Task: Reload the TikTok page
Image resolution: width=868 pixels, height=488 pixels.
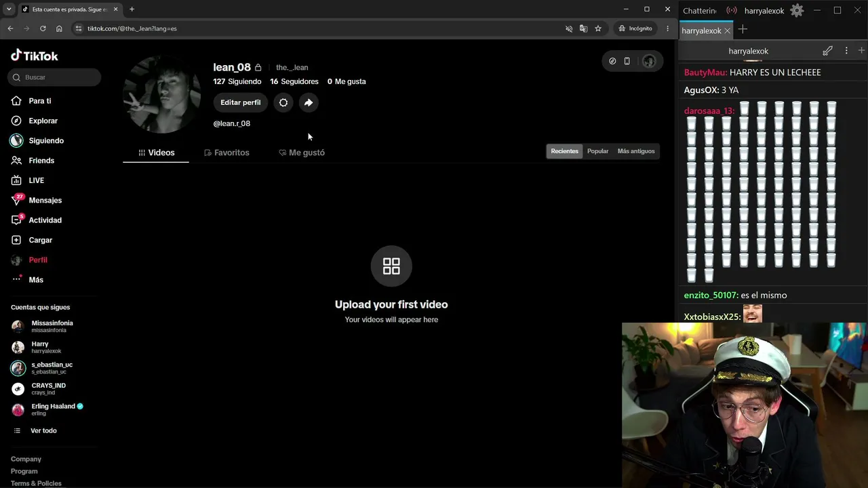Action: coord(43,28)
